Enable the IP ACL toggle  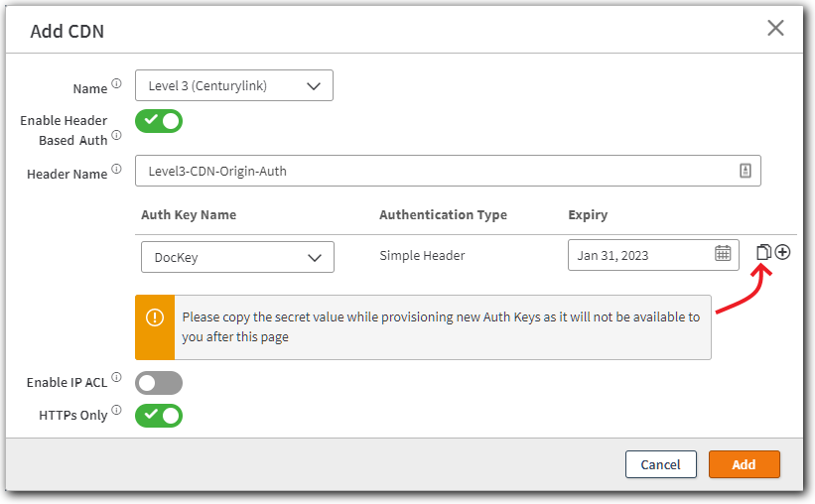click(x=159, y=383)
